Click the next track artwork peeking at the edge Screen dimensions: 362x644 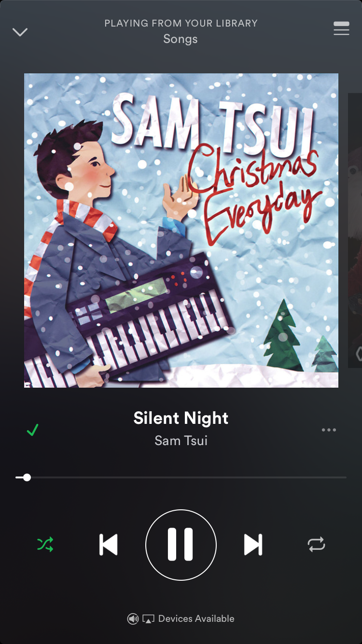355,230
